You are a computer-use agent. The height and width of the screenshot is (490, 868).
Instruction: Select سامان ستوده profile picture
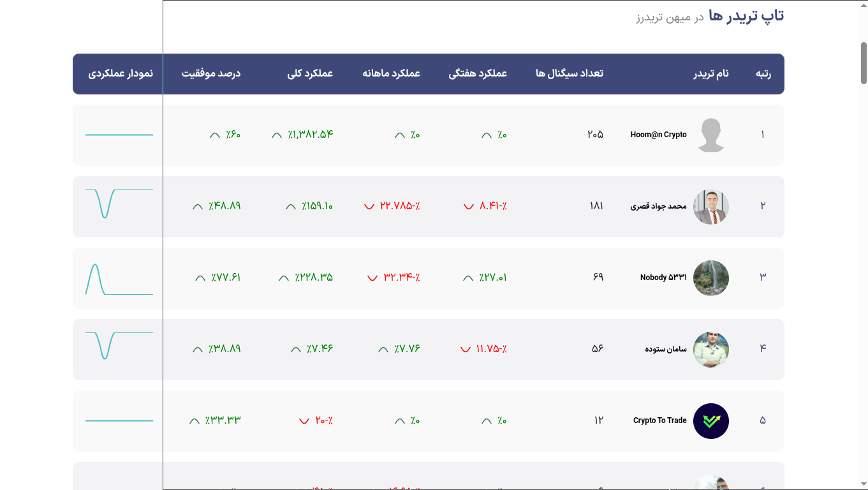click(711, 350)
